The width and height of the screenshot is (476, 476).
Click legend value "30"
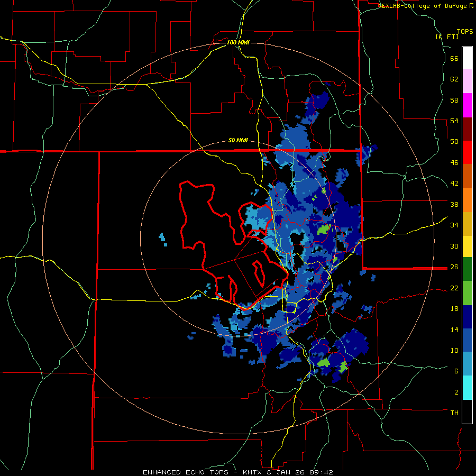pyautogui.click(x=454, y=246)
